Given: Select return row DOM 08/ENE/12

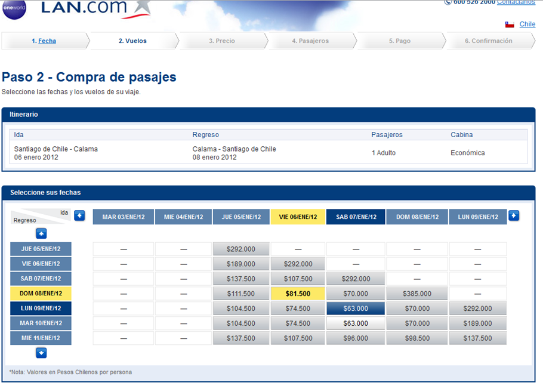Looking at the screenshot, I should tap(41, 294).
